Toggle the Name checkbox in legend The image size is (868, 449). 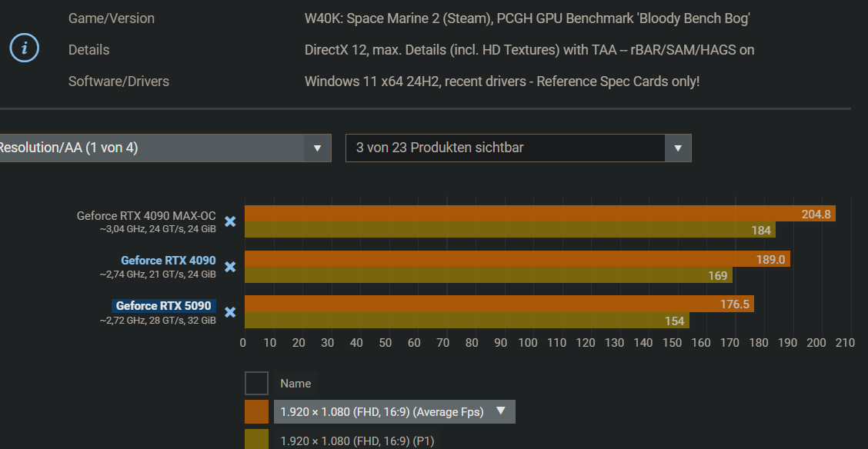click(x=256, y=383)
